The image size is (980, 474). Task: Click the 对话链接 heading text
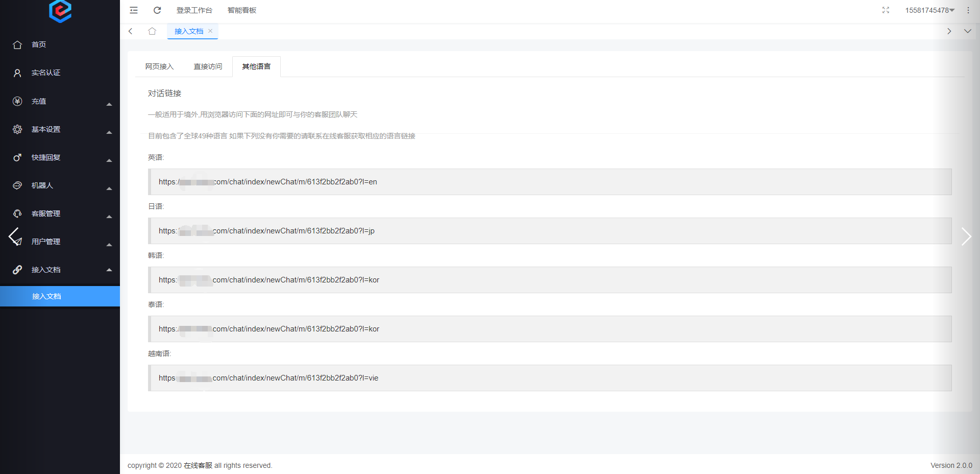tap(164, 93)
